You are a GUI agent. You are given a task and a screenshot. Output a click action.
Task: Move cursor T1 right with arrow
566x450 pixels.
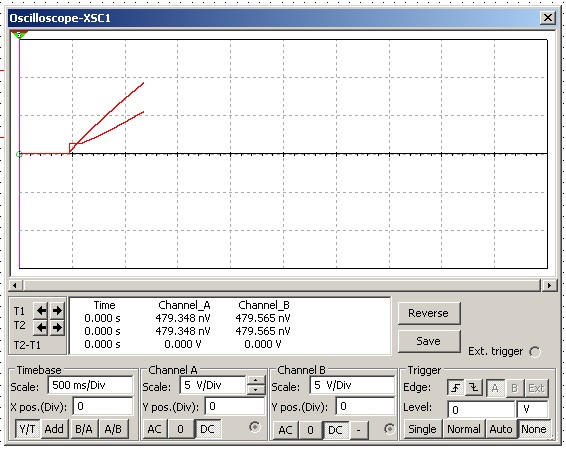[x=57, y=310]
